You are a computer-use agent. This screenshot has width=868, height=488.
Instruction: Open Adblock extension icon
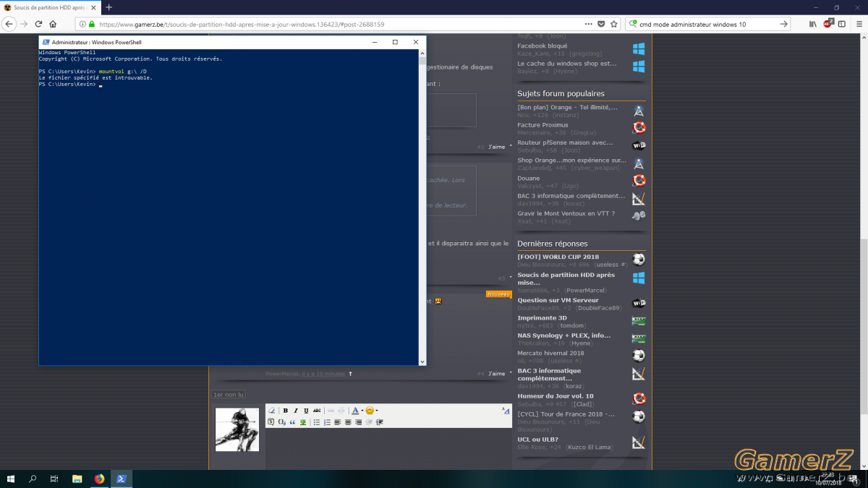click(828, 24)
